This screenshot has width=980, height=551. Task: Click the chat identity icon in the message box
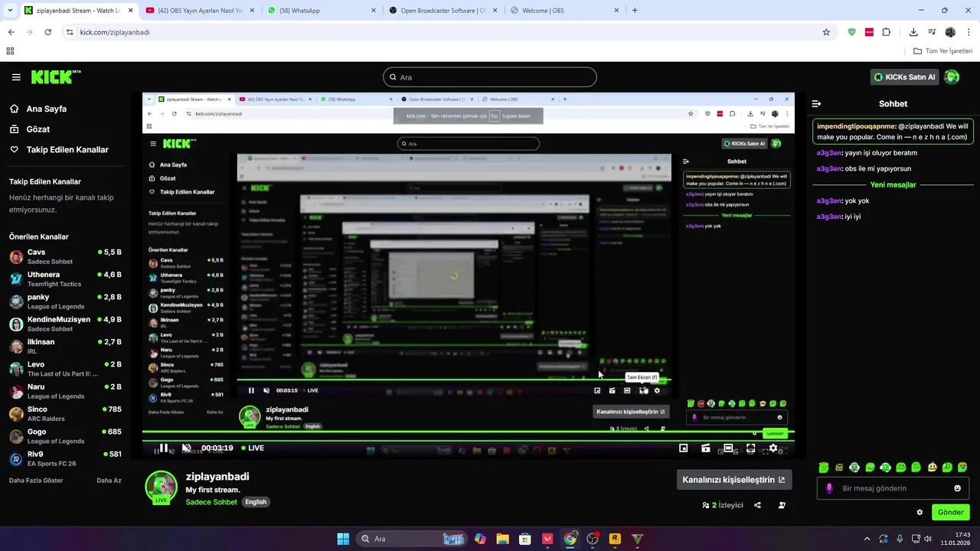coord(829,488)
